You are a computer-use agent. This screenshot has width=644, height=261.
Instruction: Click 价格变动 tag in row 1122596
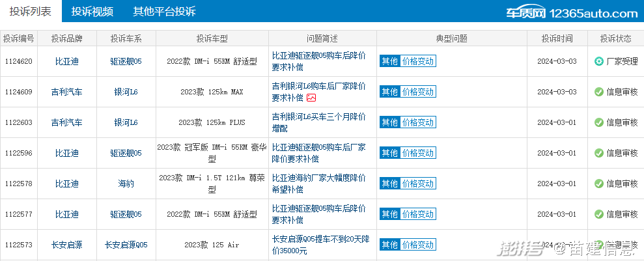(x=417, y=153)
